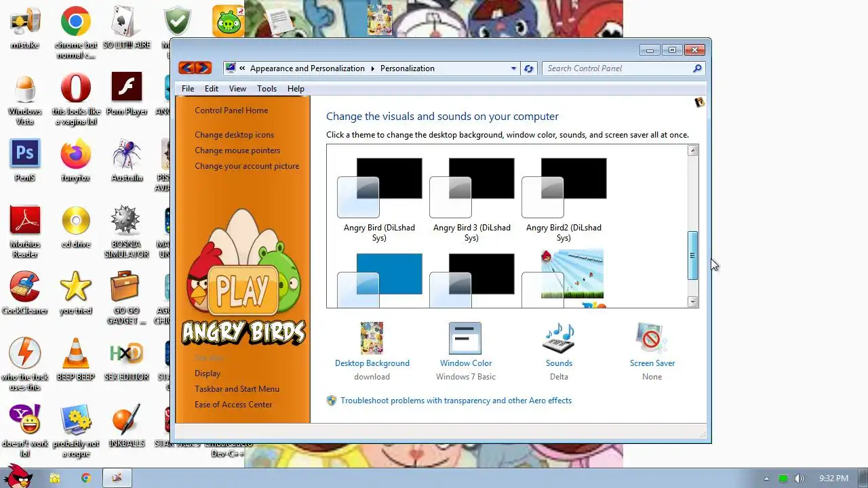Click the double-chevron breadcrumb at address start

tap(242, 68)
